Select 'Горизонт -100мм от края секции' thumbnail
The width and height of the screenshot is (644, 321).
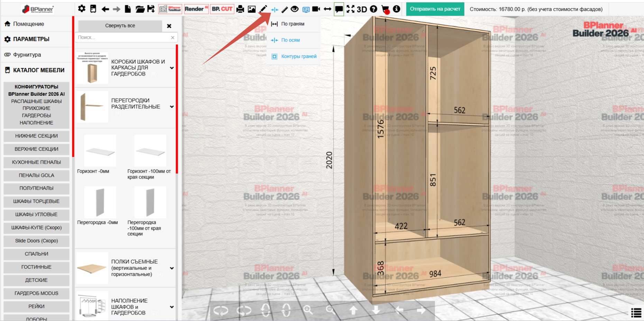pyautogui.click(x=150, y=151)
